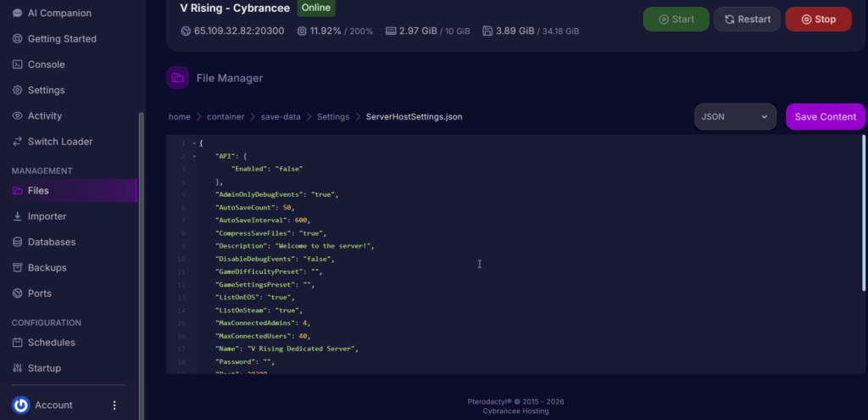Click the "MaxConnectedUsers": 40 line
Screen dimensions: 868x420
click(x=263, y=336)
